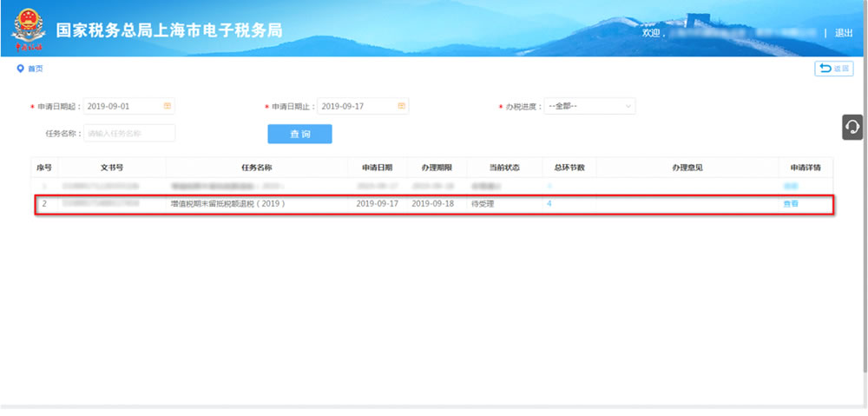The image size is (868, 416).
Task: Click 退出 to log out
Action: point(843,32)
